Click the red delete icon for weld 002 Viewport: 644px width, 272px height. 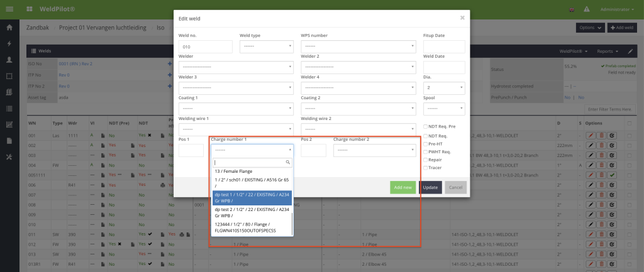(601, 145)
